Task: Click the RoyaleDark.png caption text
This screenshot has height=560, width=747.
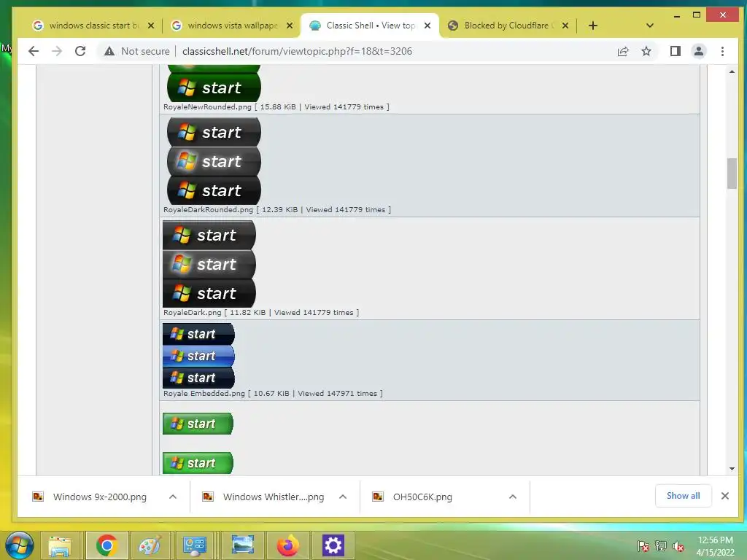Action: 261,312
